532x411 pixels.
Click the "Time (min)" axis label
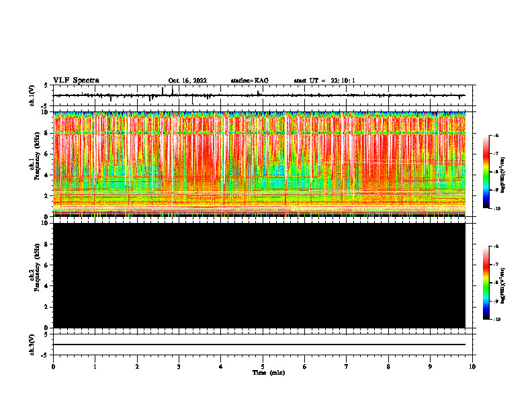[x=269, y=373]
